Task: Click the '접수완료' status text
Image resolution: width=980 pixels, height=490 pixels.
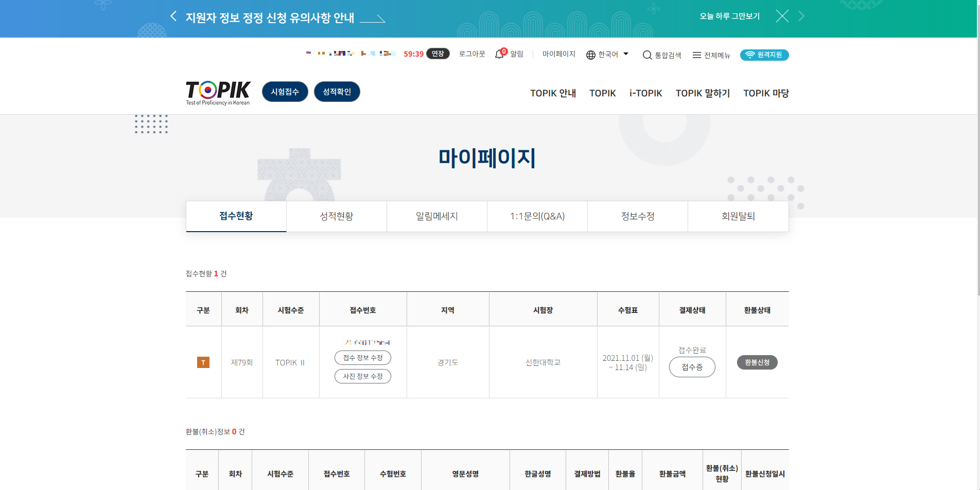Action: [x=692, y=350]
